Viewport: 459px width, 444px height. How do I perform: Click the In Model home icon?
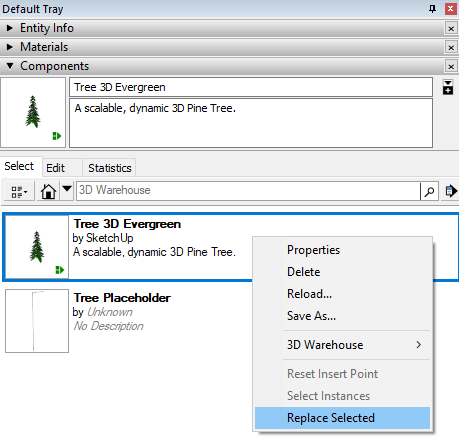click(48, 191)
